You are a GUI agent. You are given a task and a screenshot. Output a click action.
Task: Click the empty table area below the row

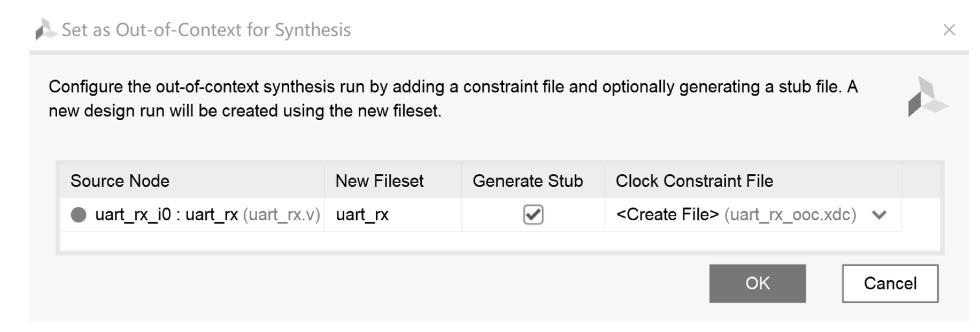pyautogui.click(x=499, y=241)
